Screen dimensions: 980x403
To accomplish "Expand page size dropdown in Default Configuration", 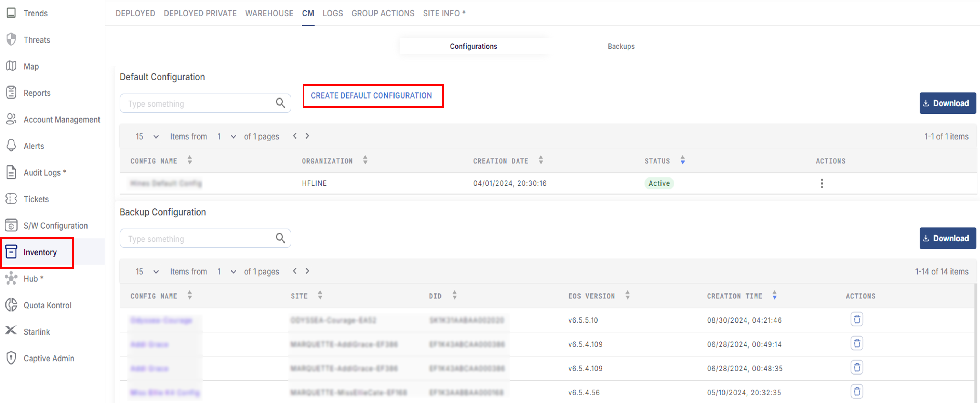I will 156,137.
